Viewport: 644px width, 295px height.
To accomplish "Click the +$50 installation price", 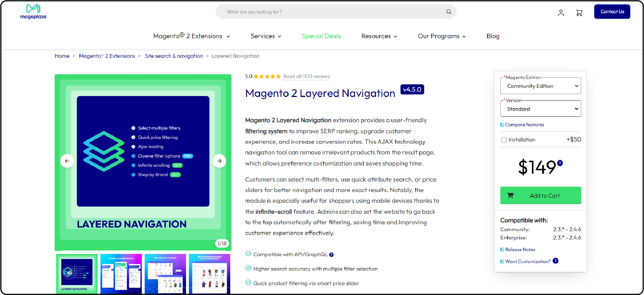I will [574, 139].
